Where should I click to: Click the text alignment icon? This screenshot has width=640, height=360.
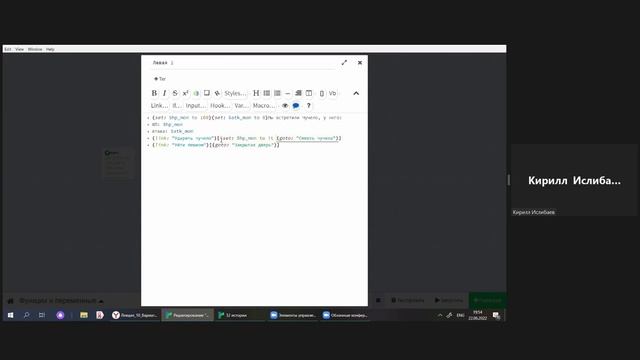pyautogui.click(x=298, y=93)
